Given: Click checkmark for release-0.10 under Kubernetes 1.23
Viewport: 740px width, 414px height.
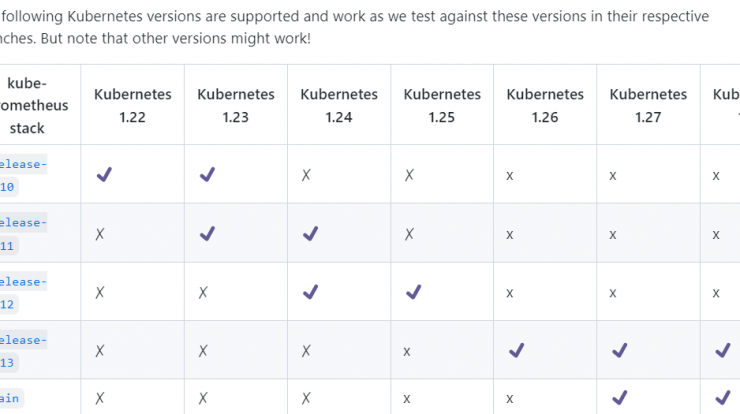Looking at the screenshot, I should (x=207, y=175).
